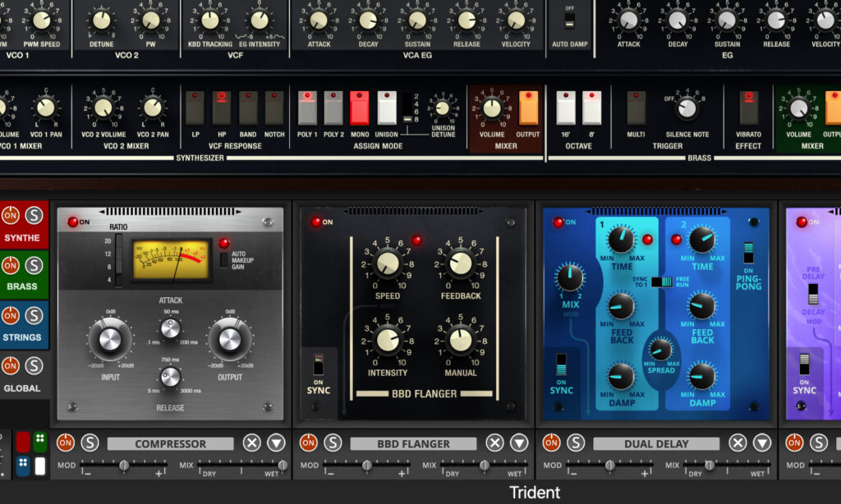Screen dimensions: 841x504
Task: Remove the Compressor effect with X
Action: (251, 443)
